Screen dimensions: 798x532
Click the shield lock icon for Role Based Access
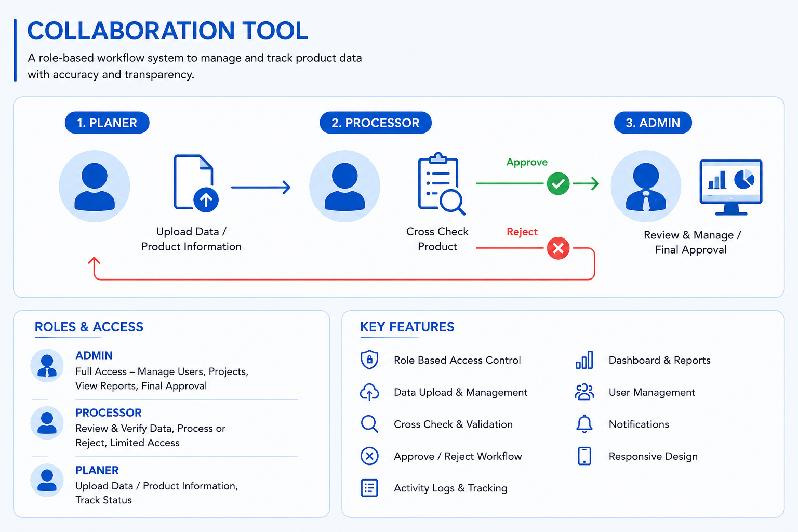tap(369, 360)
